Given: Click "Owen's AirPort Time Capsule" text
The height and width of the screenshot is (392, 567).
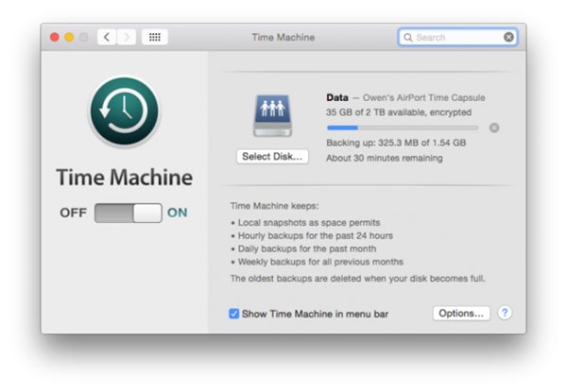Looking at the screenshot, I should 423,98.
